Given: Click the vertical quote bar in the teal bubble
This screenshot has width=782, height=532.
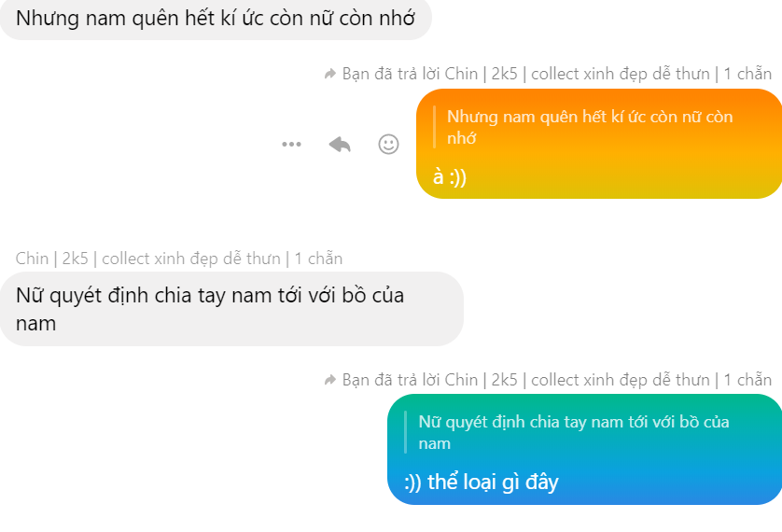Looking at the screenshot, I should tap(405, 432).
